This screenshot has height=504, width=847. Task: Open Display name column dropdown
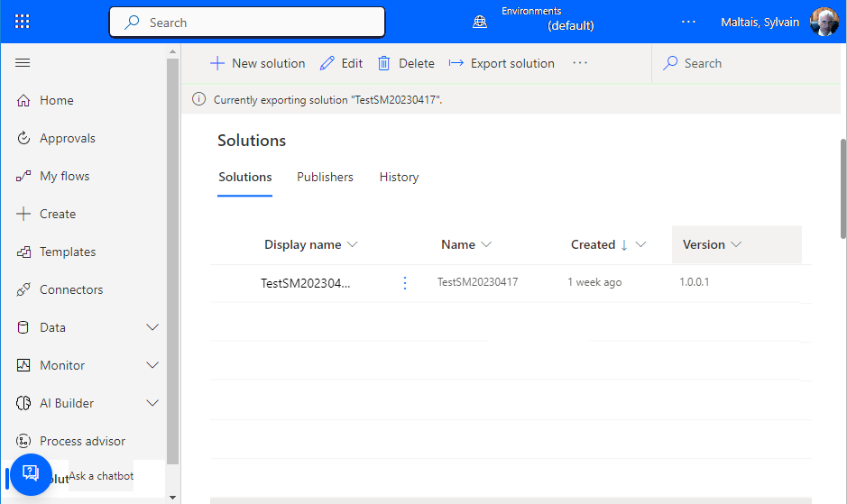[353, 244]
